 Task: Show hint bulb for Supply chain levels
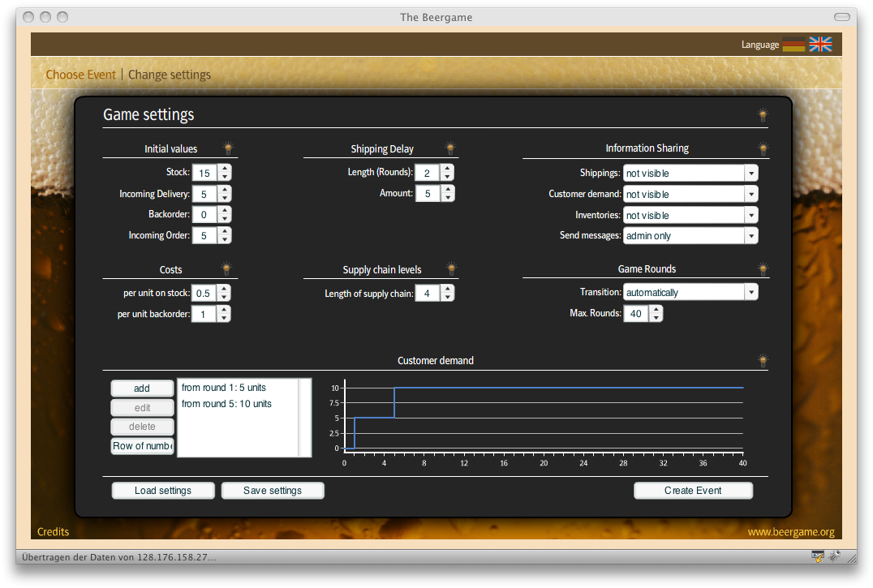(452, 268)
